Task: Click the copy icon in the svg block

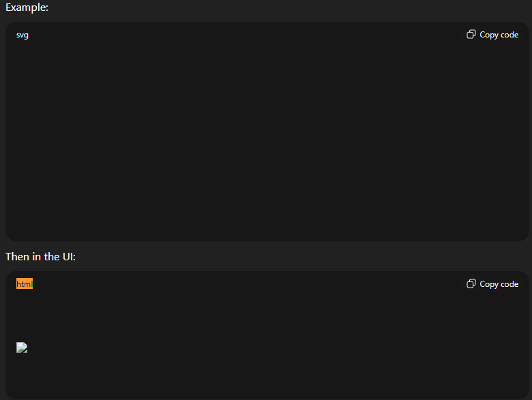Action: click(471, 35)
